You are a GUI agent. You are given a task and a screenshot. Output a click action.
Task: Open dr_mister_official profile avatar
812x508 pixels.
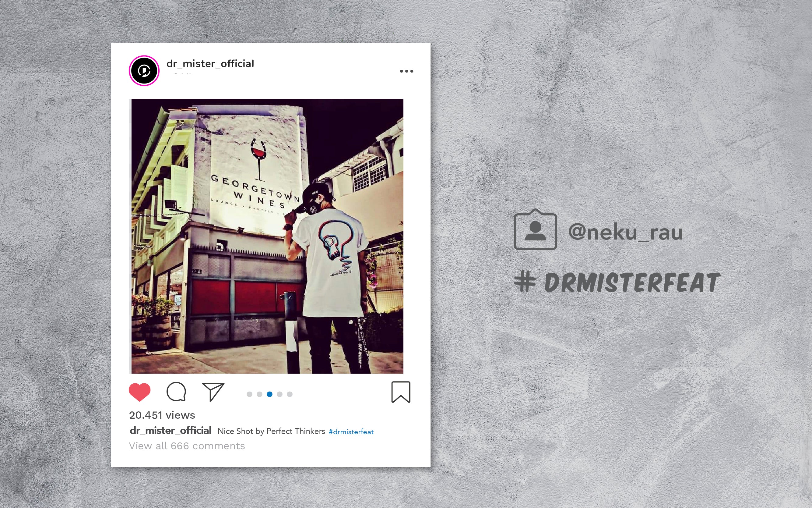tap(144, 71)
